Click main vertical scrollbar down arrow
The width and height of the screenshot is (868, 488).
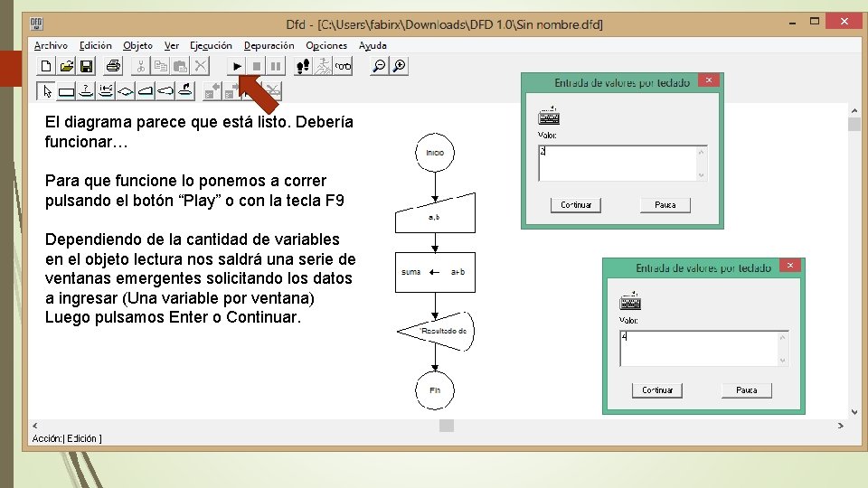tap(854, 412)
